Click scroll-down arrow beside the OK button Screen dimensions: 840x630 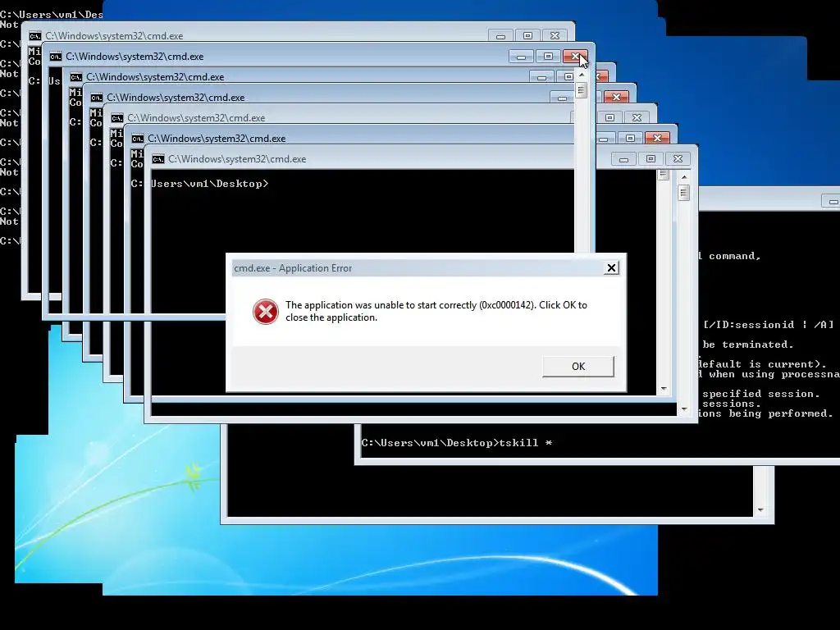pyautogui.click(x=664, y=388)
